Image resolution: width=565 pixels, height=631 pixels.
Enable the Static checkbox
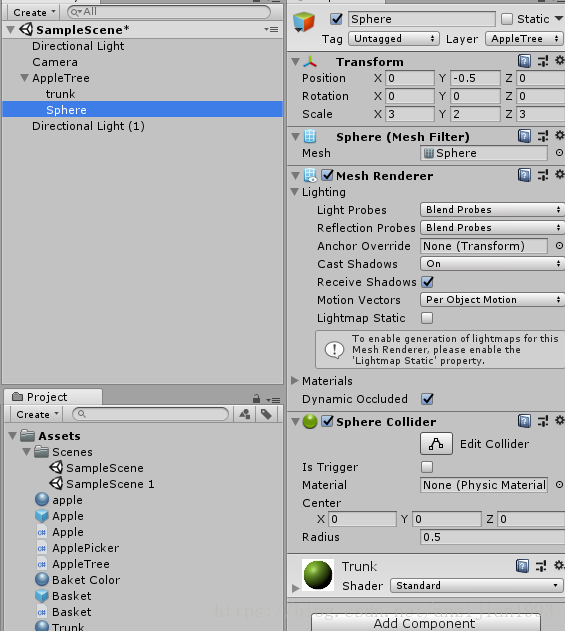coord(507,19)
